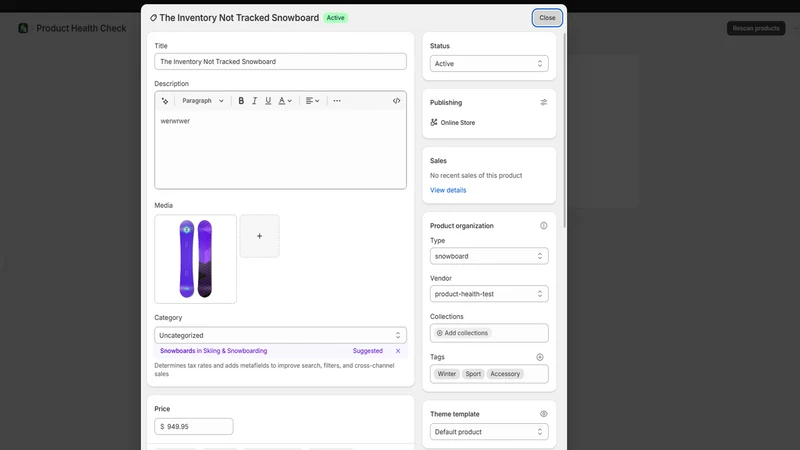Click the Suggested label
This screenshot has height=450, width=800.
point(367,351)
